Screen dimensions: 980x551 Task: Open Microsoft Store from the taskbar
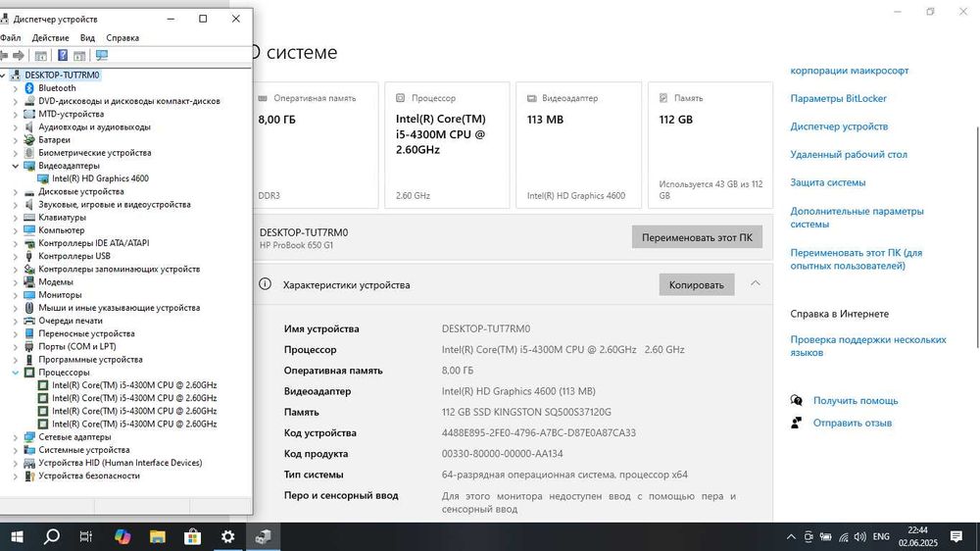pyautogui.click(x=192, y=536)
